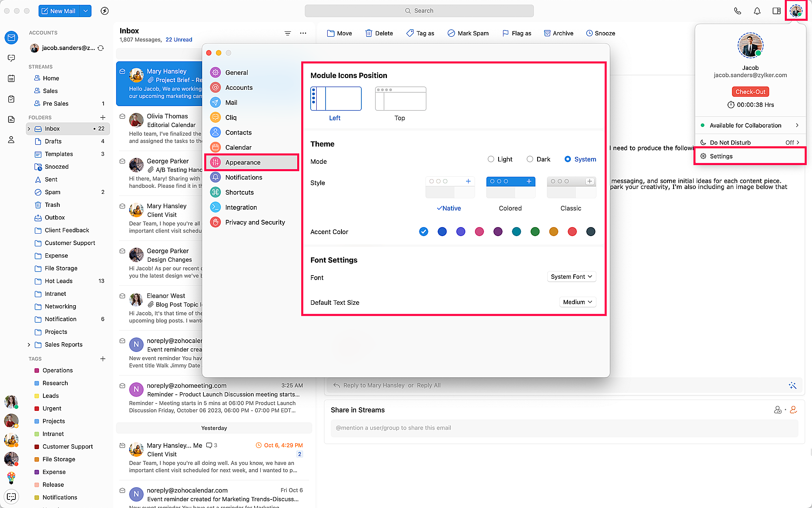Screen dimensions: 812x508
Task: Click the inbox filter lines icon
Action: click(287, 33)
